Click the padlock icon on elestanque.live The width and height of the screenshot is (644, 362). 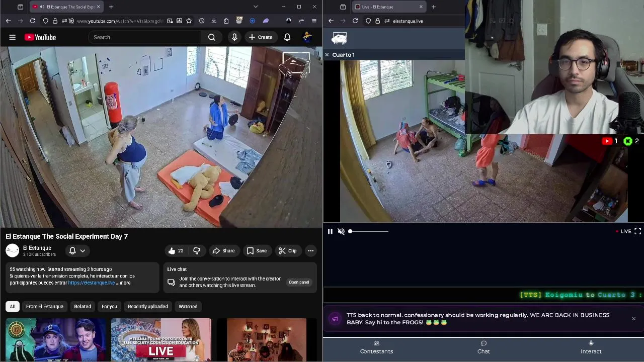[378, 21]
